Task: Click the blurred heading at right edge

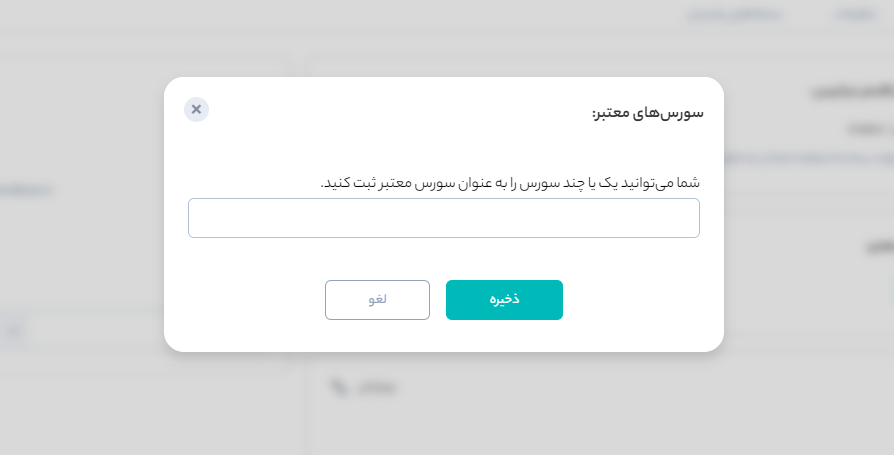Action: click(x=853, y=91)
